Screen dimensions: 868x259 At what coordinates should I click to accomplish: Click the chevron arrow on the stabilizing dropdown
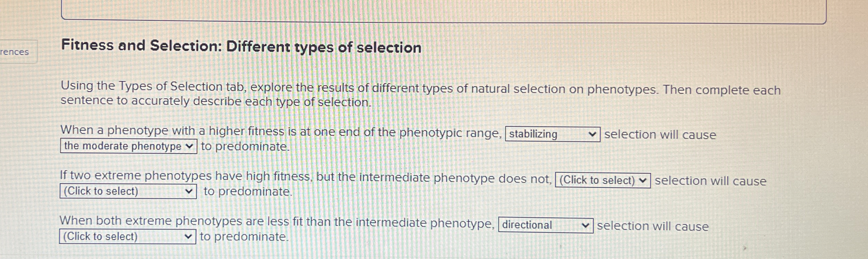[592, 135]
